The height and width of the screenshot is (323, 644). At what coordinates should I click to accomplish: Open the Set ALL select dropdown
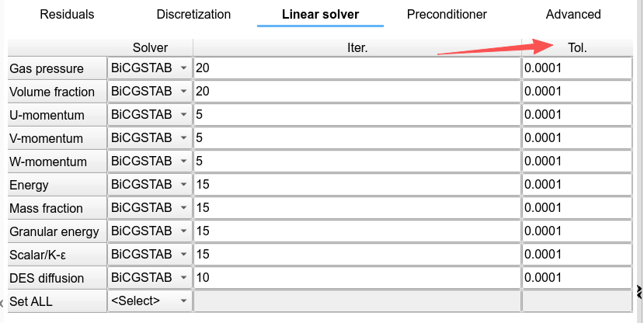click(x=150, y=301)
